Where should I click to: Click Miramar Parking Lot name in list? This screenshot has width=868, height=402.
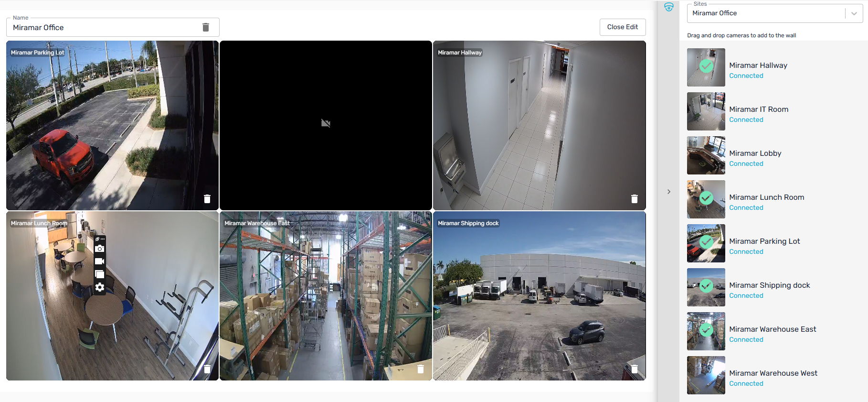[x=764, y=241]
